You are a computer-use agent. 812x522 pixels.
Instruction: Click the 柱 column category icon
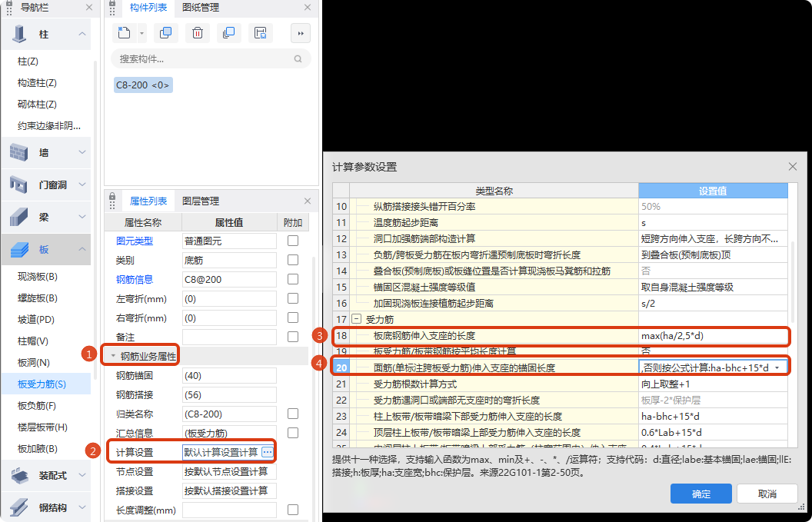pos(18,34)
